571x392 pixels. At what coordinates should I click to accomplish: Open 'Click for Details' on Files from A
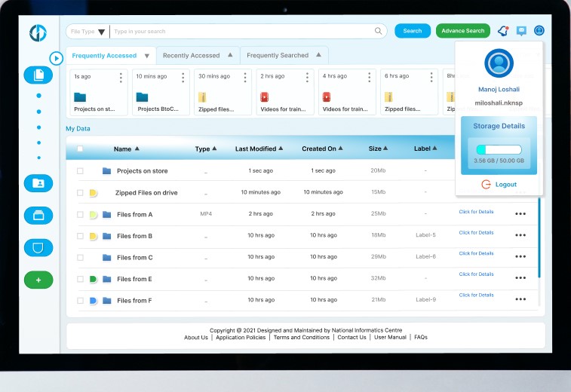pos(476,212)
